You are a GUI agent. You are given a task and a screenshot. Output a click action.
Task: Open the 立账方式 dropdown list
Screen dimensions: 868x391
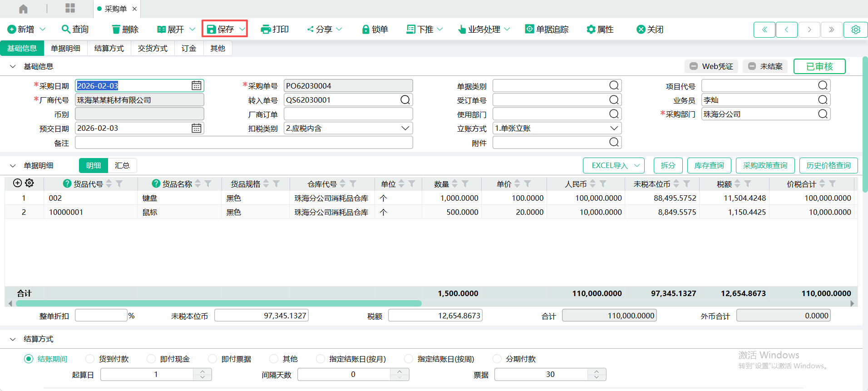(614, 129)
